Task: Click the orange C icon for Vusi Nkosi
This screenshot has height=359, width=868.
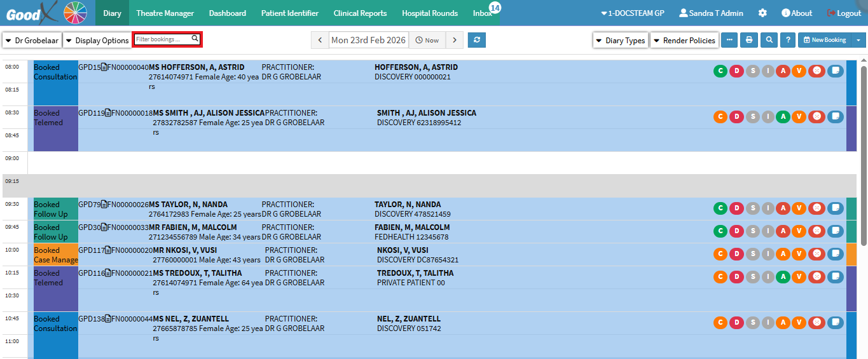Action: [x=720, y=254]
